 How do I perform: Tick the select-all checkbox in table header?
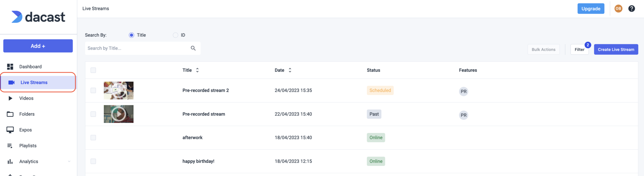pos(93,70)
